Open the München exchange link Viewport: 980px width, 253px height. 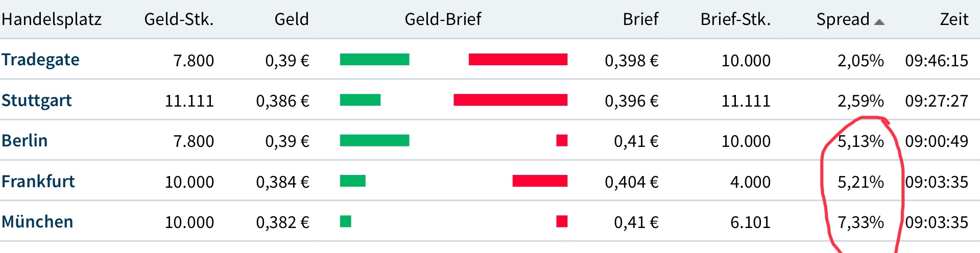pyautogui.click(x=37, y=222)
